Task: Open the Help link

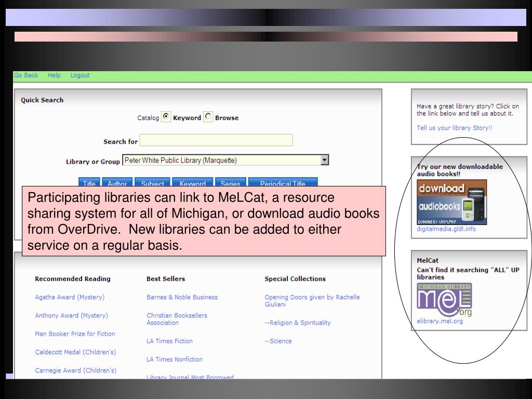Action: point(54,75)
